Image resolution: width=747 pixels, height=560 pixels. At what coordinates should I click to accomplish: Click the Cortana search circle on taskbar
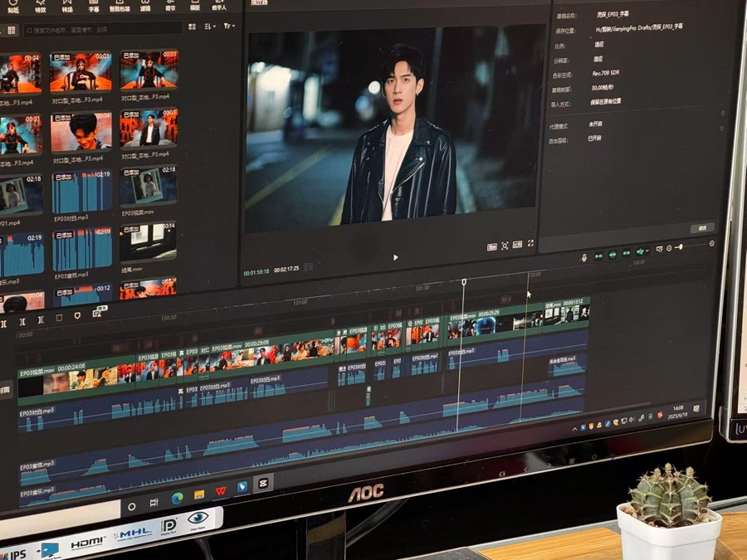pyautogui.click(x=132, y=507)
